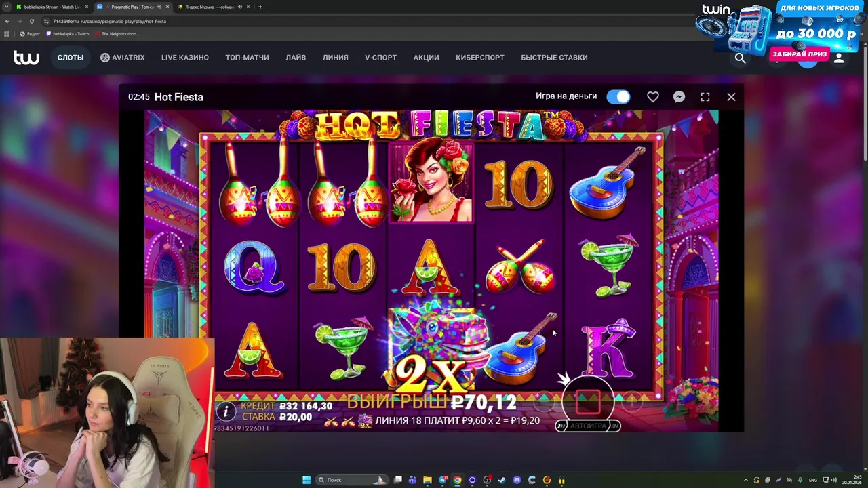This screenshot has width=868, height=488.
Task: Open Chrome from the taskbar
Action: pyautogui.click(x=457, y=480)
